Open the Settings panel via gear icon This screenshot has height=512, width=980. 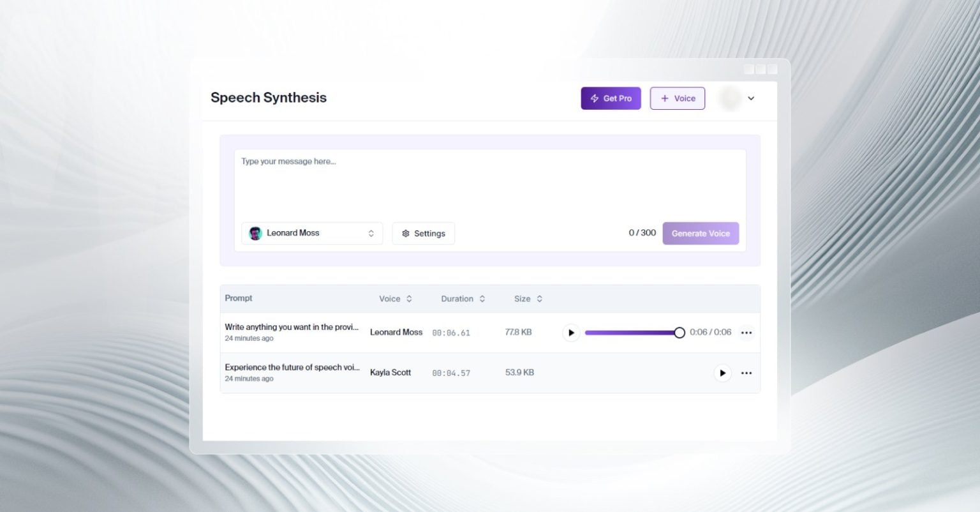tap(406, 233)
